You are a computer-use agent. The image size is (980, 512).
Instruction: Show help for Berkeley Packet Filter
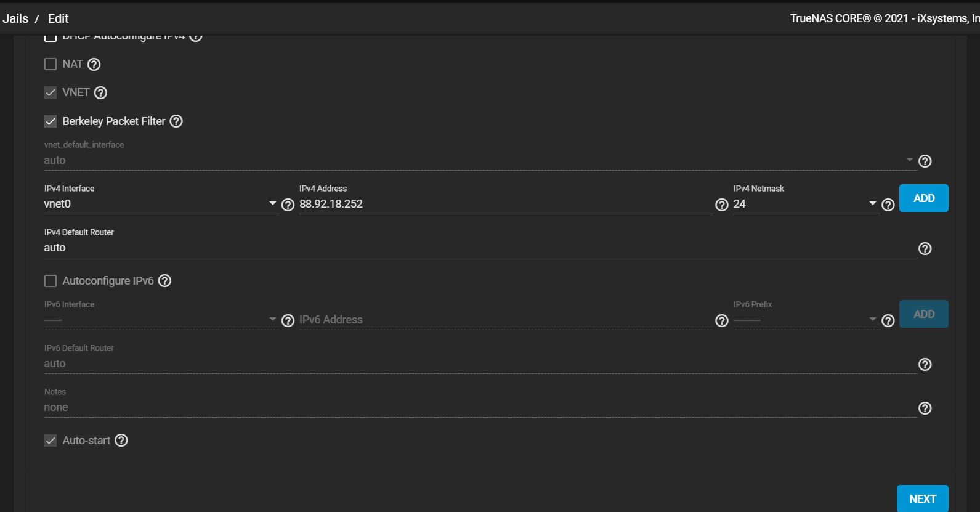pos(176,121)
